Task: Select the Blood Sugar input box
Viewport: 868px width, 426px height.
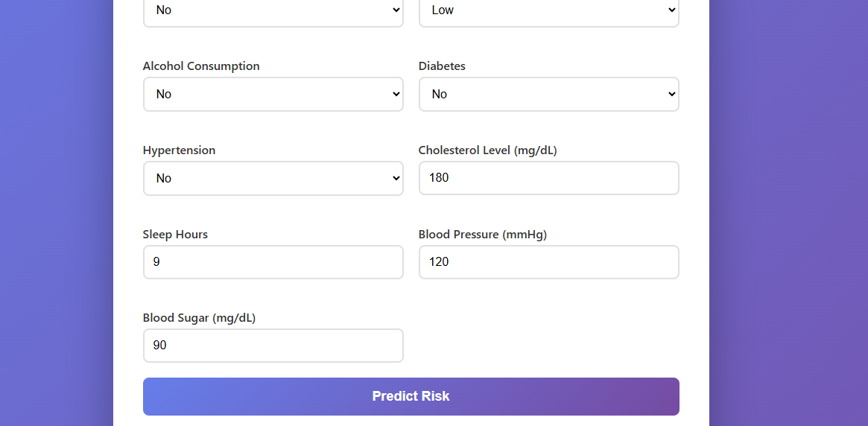Action: [x=273, y=346]
